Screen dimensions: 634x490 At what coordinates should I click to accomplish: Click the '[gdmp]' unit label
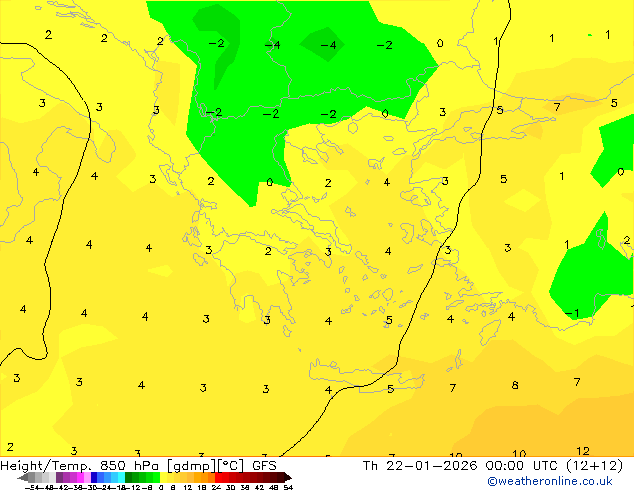tap(190, 466)
